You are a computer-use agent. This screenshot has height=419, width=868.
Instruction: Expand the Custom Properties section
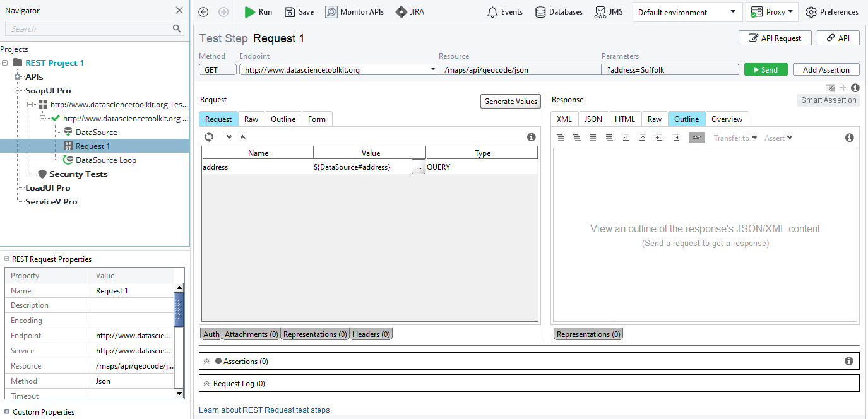pyautogui.click(x=6, y=412)
